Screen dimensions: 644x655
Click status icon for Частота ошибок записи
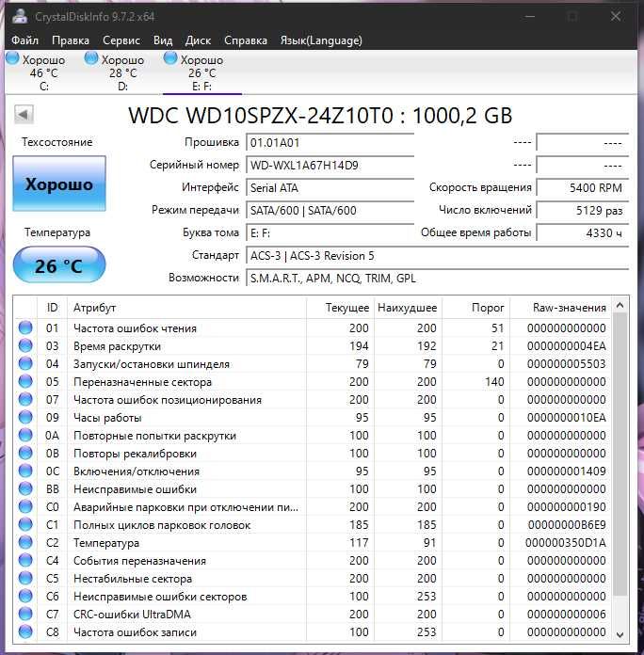(x=25, y=631)
